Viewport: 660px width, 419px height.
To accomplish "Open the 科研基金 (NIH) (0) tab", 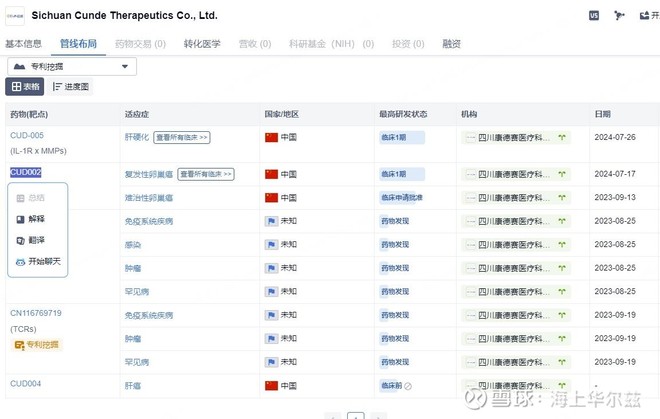I will (x=331, y=44).
